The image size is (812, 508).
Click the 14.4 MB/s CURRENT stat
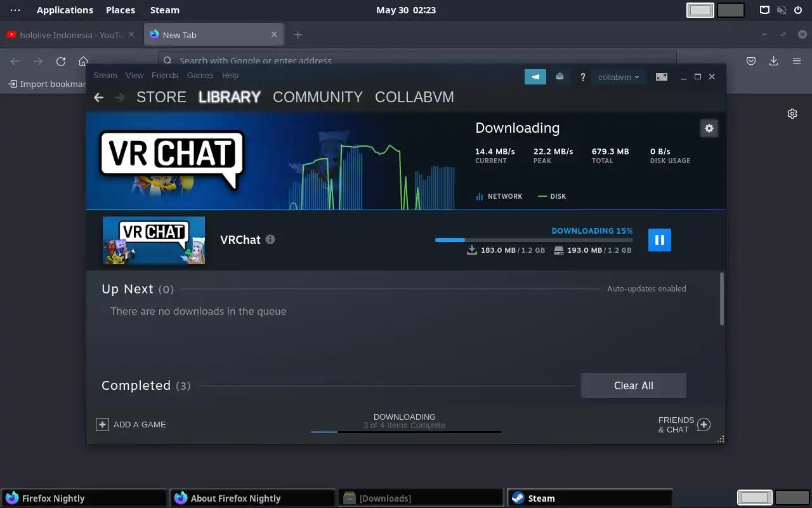tap(495, 156)
